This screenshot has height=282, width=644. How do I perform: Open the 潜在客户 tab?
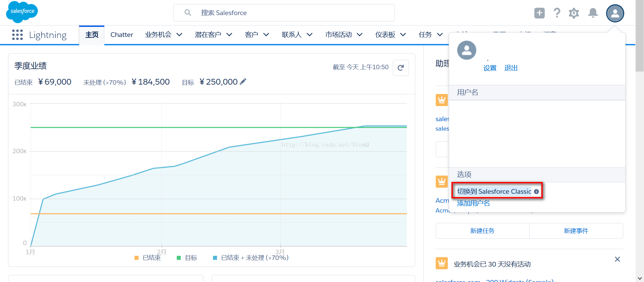(x=208, y=35)
